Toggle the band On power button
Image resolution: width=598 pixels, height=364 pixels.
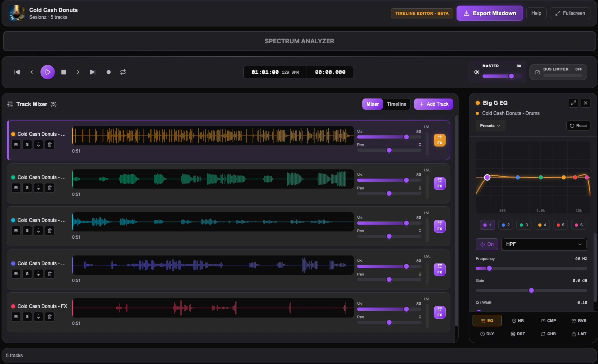487,244
